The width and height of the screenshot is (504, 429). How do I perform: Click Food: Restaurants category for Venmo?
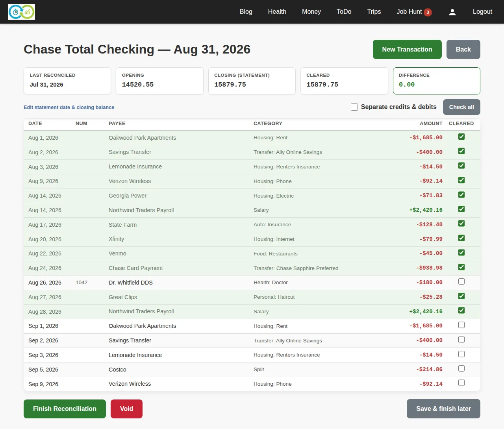click(x=276, y=254)
